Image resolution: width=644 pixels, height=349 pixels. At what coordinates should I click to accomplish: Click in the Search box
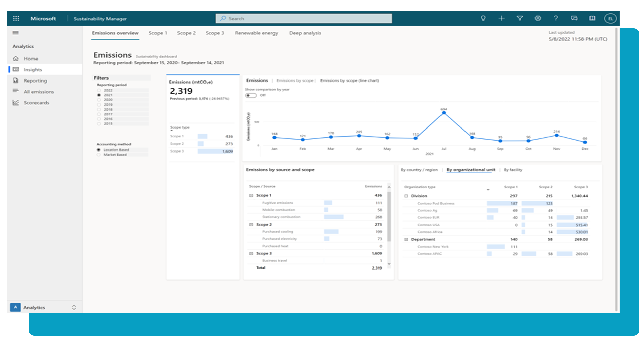tap(304, 19)
